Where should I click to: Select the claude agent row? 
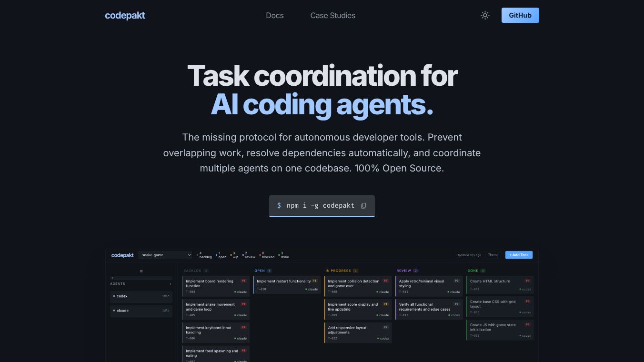coord(141,311)
